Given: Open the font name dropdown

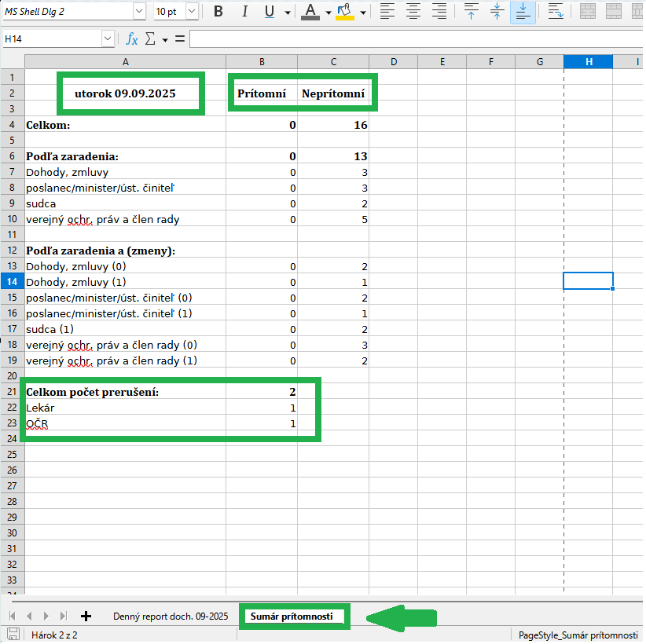Looking at the screenshot, I should [139, 12].
